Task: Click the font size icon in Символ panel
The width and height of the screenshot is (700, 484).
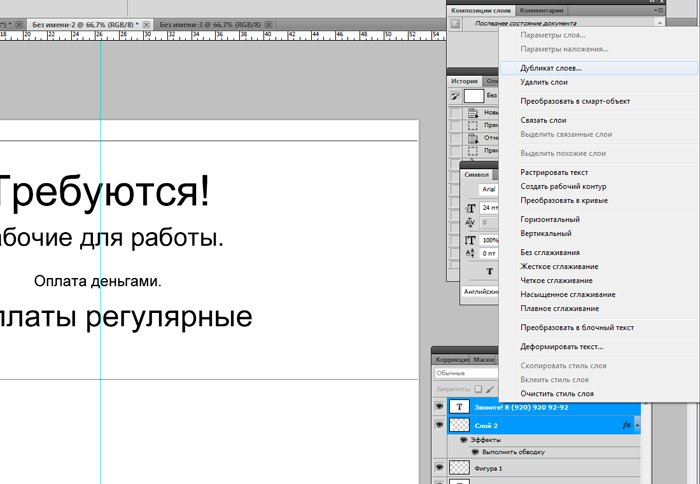Action: pos(471,208)
